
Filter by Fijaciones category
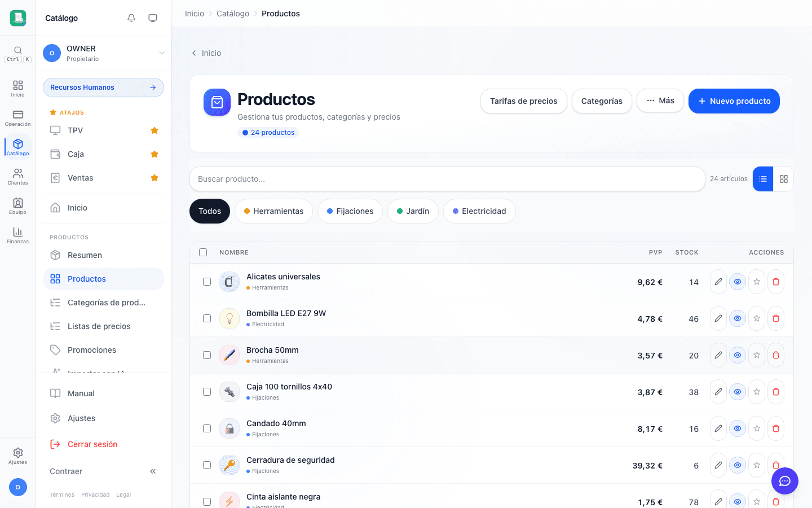350,211
